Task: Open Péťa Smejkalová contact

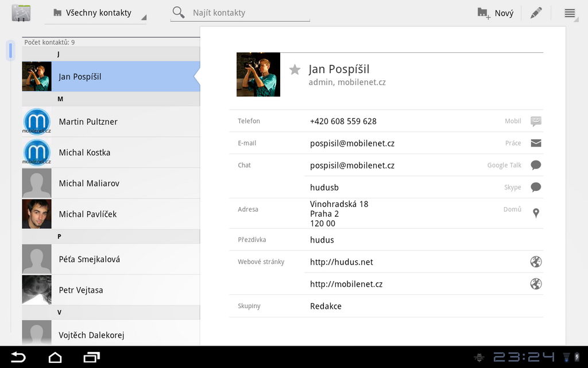Action: point(111,259)
